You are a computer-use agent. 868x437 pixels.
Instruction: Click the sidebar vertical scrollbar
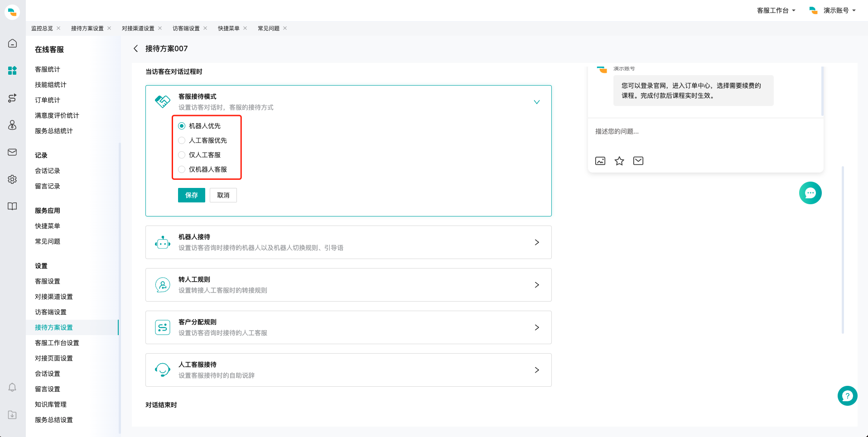[x=120, y=288]
